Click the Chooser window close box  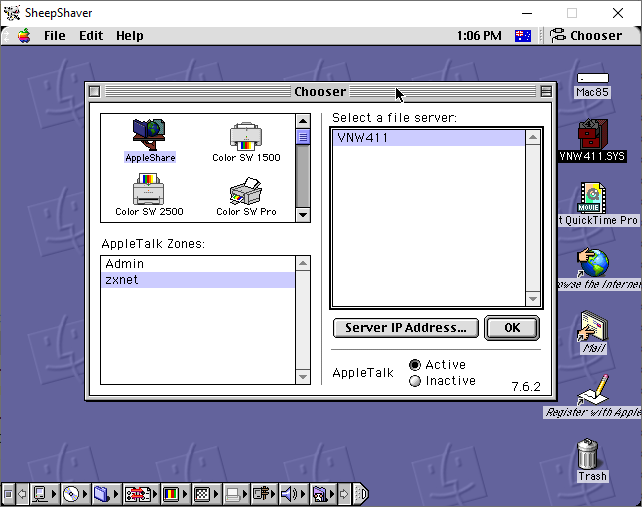[x=95, y=91]
